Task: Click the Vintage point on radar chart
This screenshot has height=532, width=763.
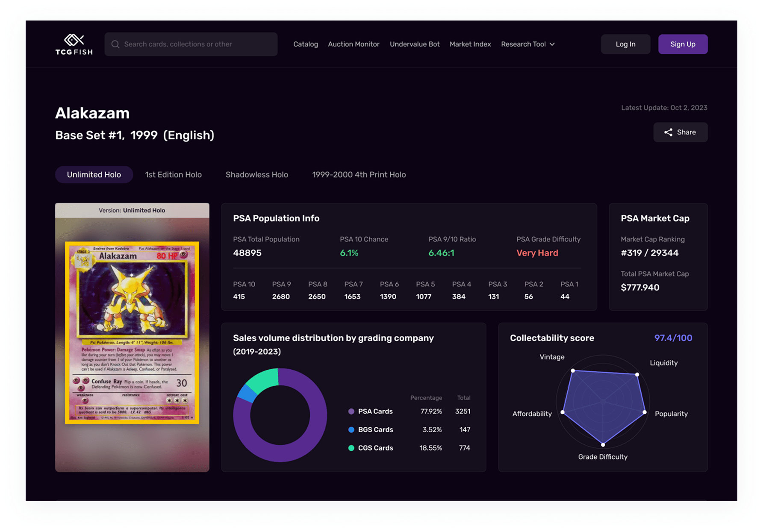Action: click(573, 370)
